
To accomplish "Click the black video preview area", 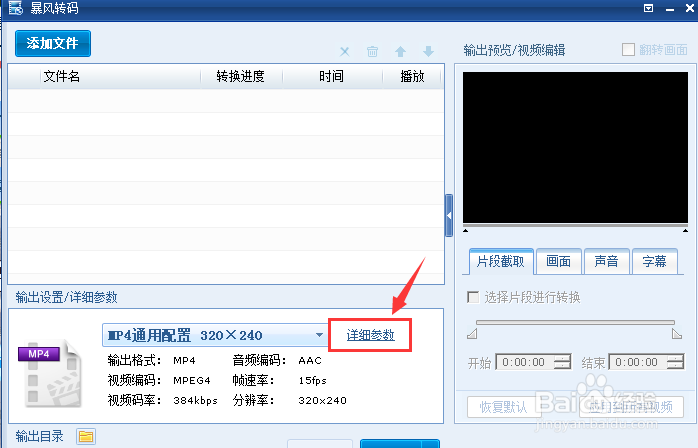I will pos(575,147).
